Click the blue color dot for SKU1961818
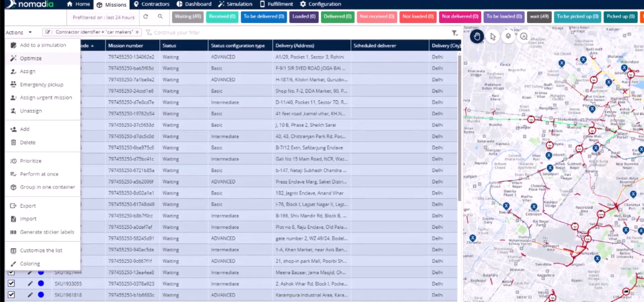Screen dimensions: 644x302 [x=40, y=295]
